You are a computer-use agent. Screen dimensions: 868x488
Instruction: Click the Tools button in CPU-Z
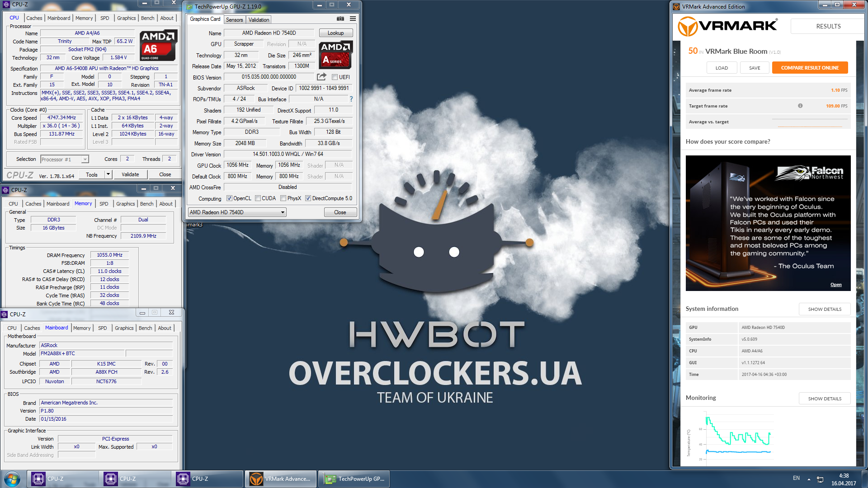coord(92,174)
